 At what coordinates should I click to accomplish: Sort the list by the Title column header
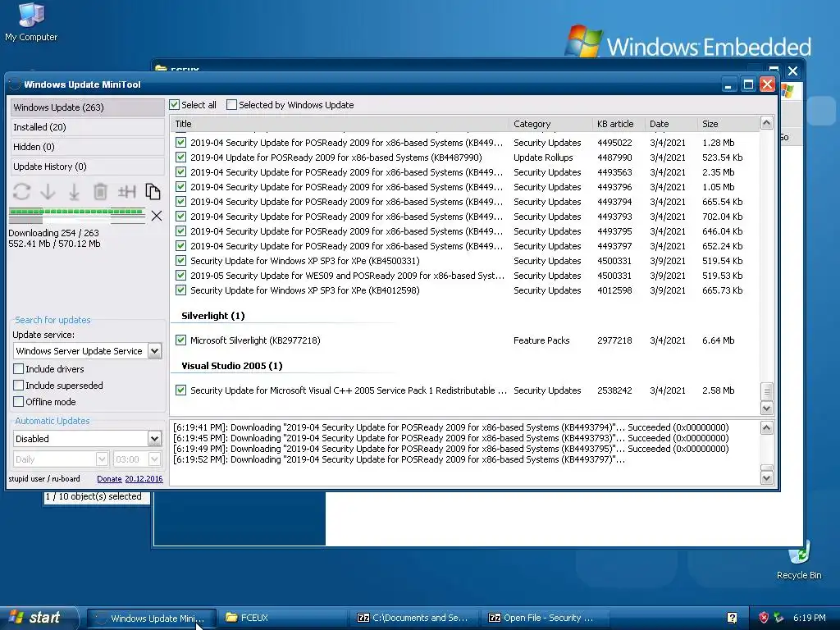point(340,124)
